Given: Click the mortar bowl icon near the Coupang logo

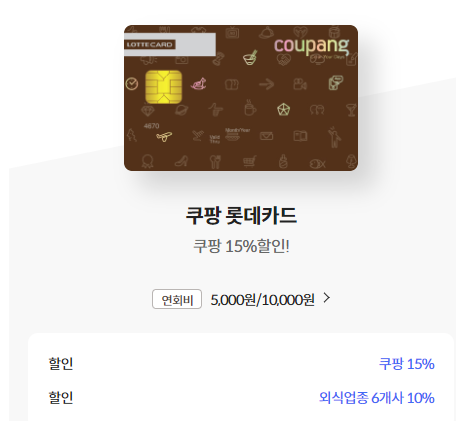Looking at the screenshot, I should coord(250,58).
